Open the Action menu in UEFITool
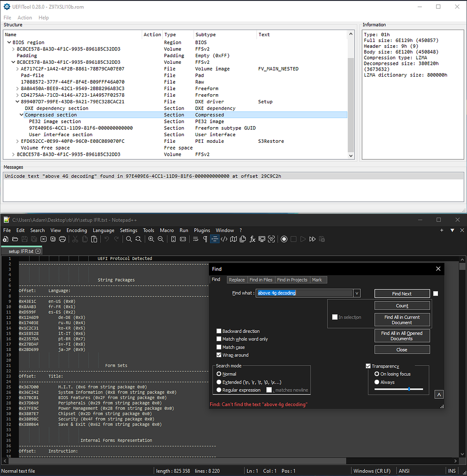The width and height of the screenshot is (467, 476). pyautogui.click(x=25, y=18)
